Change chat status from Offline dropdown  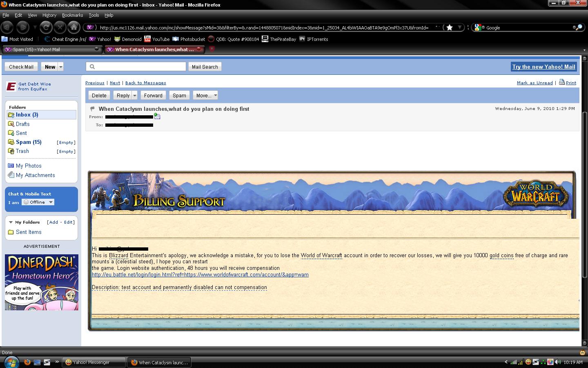coord(38,202)
